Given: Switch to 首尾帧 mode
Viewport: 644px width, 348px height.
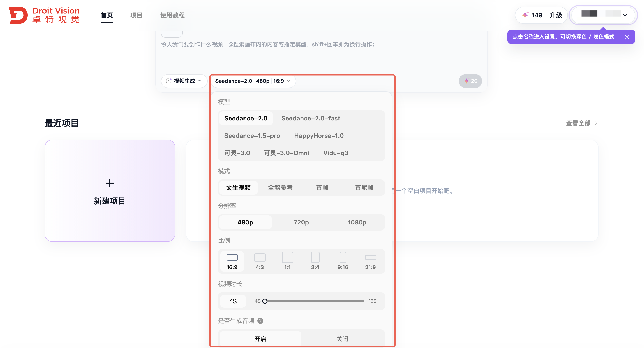Looking at the screenshot, I should pos(364,187).
